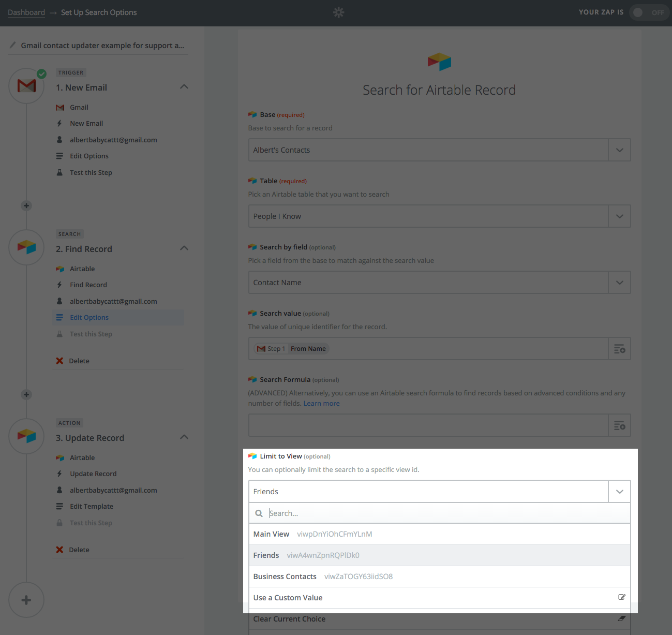Click the custom value edit icon
672x635 pixels.
pyautogui.click(x=622, y=597)
